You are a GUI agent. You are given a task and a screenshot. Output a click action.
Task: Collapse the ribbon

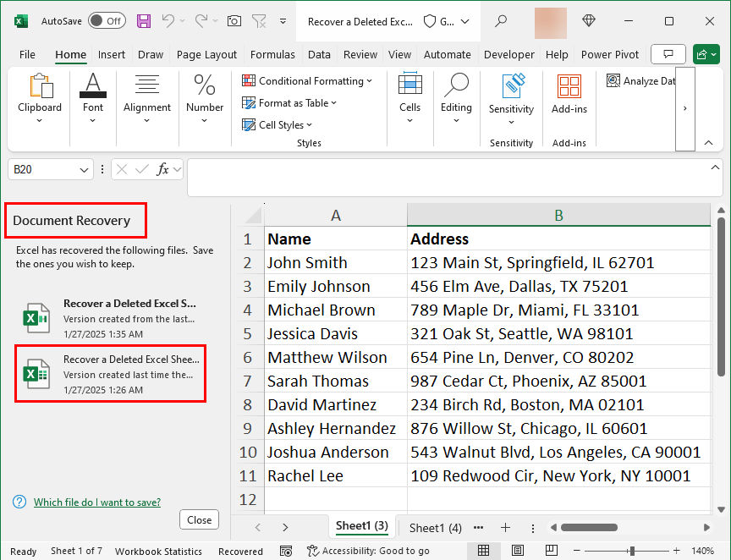point(709,143)
